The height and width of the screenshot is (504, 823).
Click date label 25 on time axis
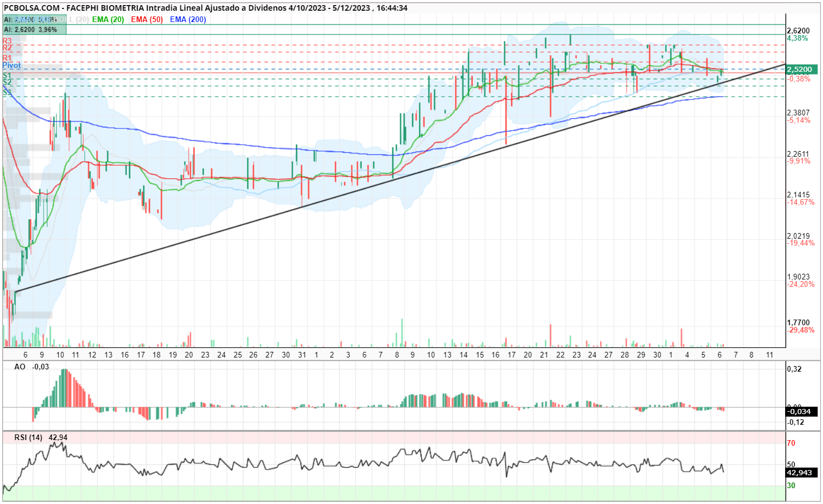237,355
